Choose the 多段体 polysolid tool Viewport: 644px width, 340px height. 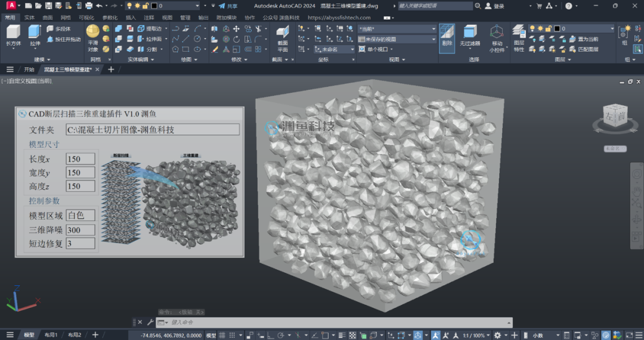click(x=58, y=29)
